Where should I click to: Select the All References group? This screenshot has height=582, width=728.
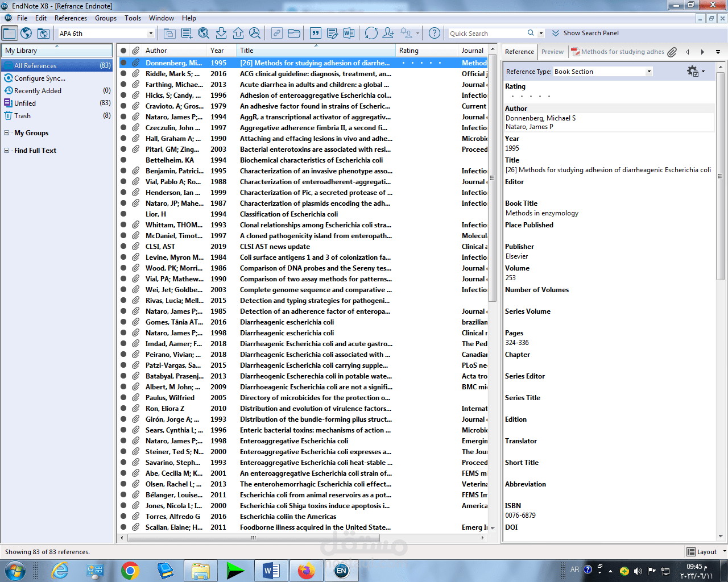(57, 66)
